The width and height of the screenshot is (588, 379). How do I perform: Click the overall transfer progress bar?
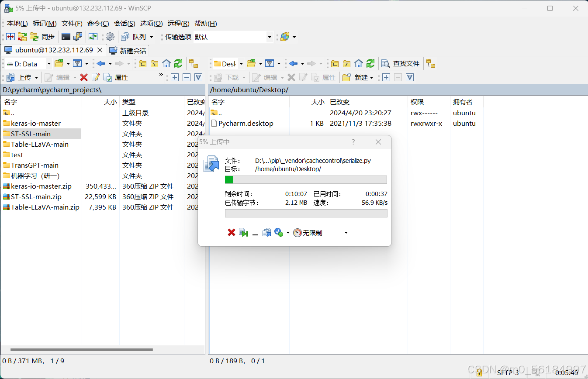tap(306, 213)
